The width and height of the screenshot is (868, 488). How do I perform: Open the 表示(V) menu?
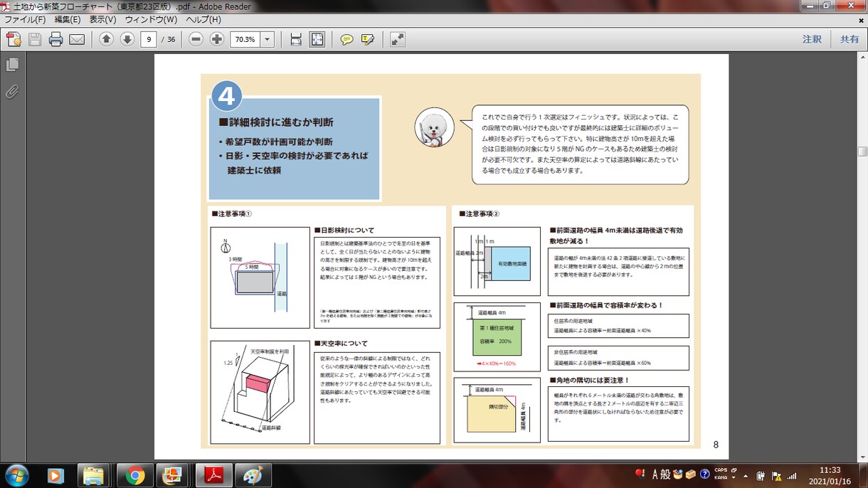point(102,20)
